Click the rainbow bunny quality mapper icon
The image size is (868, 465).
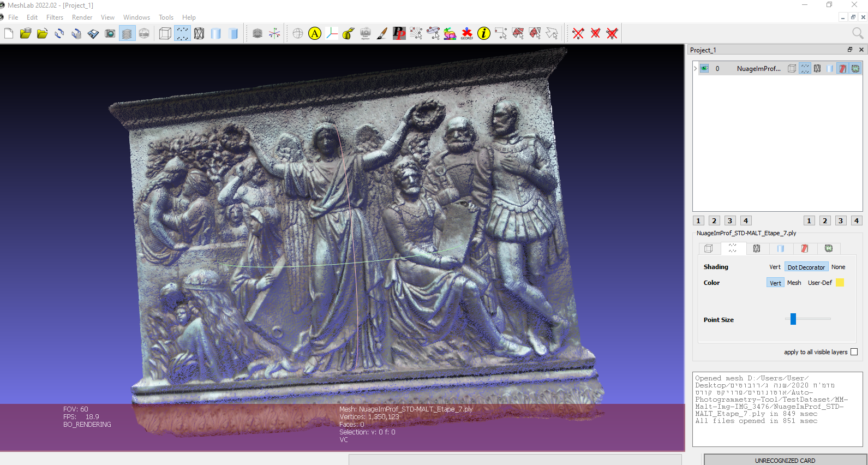tap(450, 34)
